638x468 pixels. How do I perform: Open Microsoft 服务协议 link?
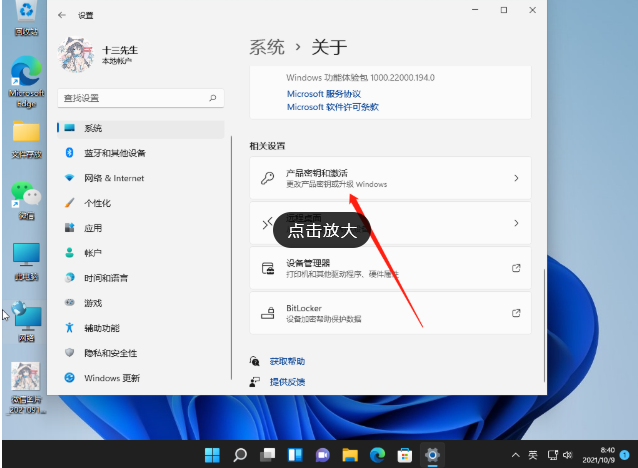pyautogui.click(x=324, y=94)
